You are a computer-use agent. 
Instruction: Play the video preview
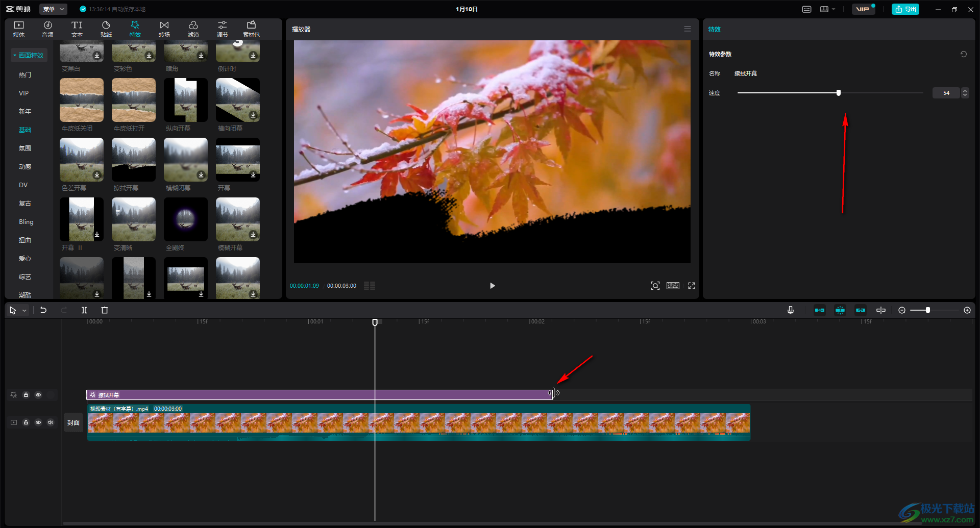pos(492,286)
